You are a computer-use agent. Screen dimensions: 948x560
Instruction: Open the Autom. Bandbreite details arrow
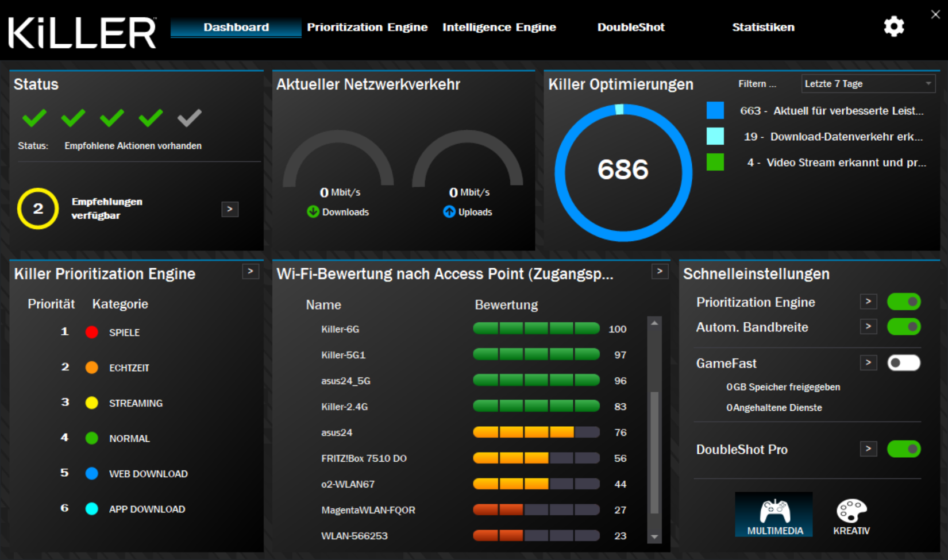pyautogui.click(x=868, y=327)
